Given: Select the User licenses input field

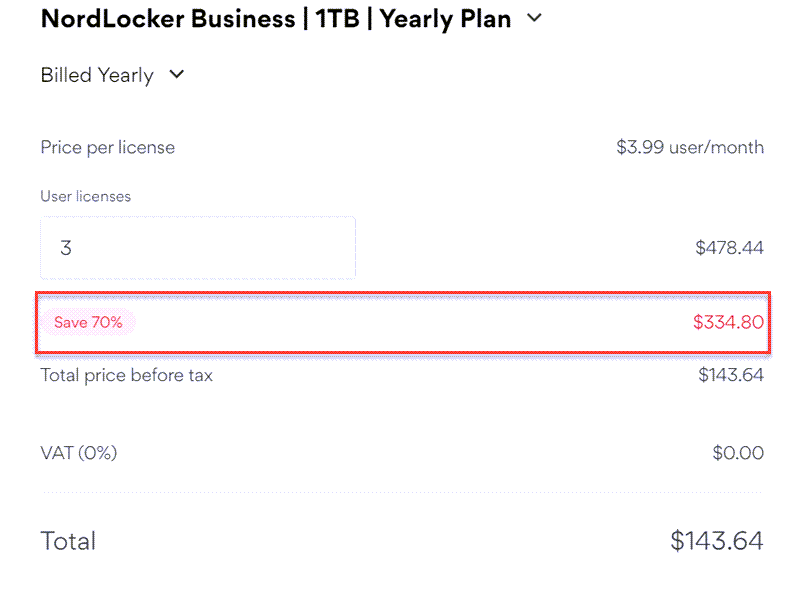Looking at the screenshot, I should pyautogui.click(x=197, y=247).
